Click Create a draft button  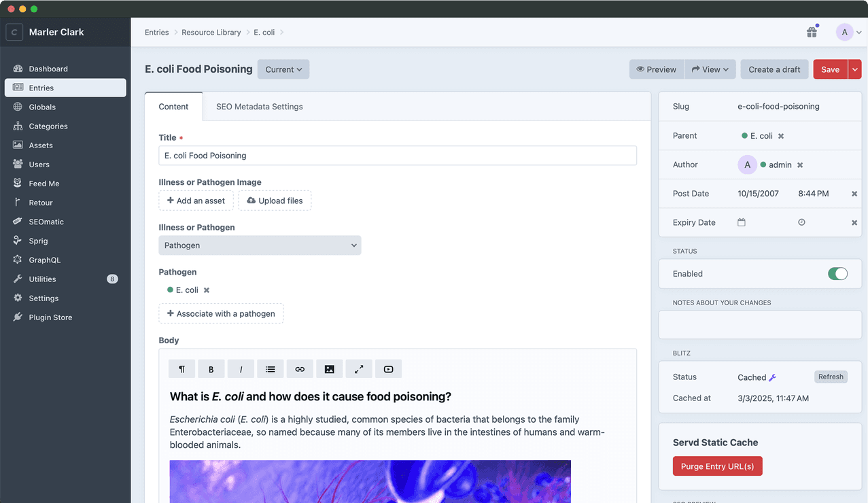[x=774, y=69]
